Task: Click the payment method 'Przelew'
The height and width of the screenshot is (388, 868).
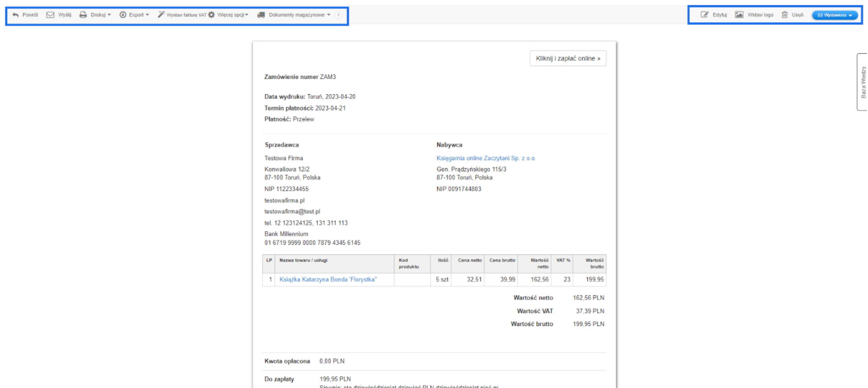Action: pyautogui.click(x=303, y=119)
